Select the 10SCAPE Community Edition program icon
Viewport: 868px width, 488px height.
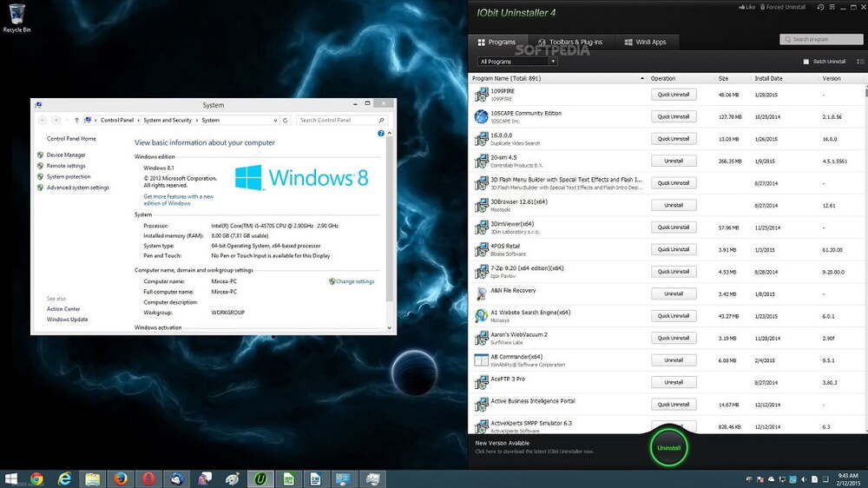click(x=481, y=116)
